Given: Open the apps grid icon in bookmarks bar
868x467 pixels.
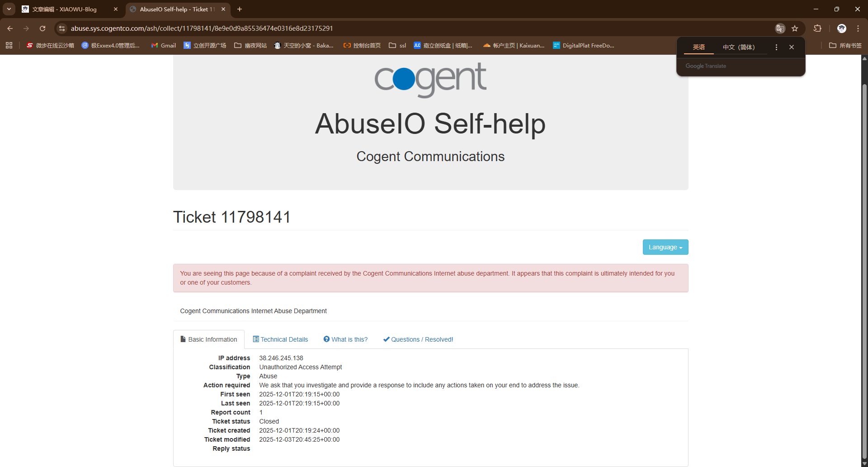Looking at the screenshot, I should coord(9,45).
